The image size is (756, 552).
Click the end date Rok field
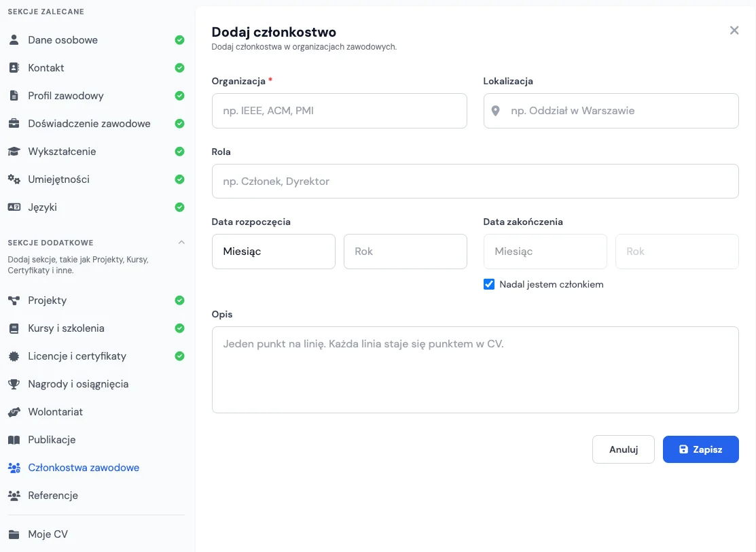pyautogui.click(x=677, y=252)
